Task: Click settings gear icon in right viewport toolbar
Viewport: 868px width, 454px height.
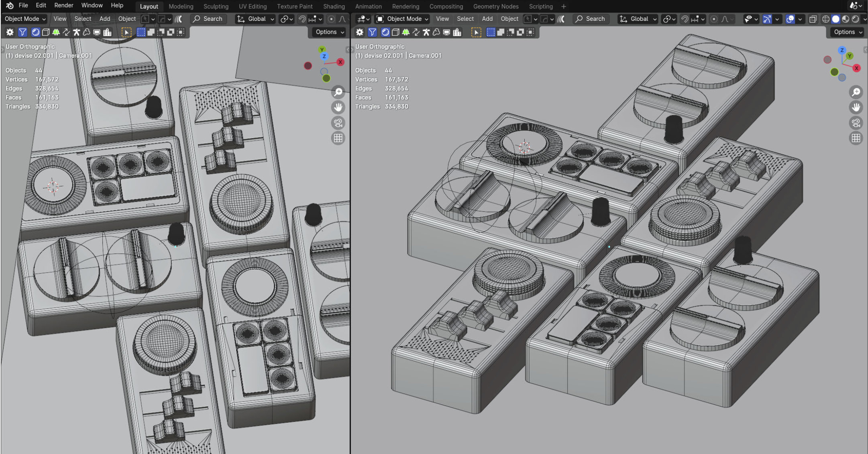Action: pyautogui.click(x=360, y=32)
